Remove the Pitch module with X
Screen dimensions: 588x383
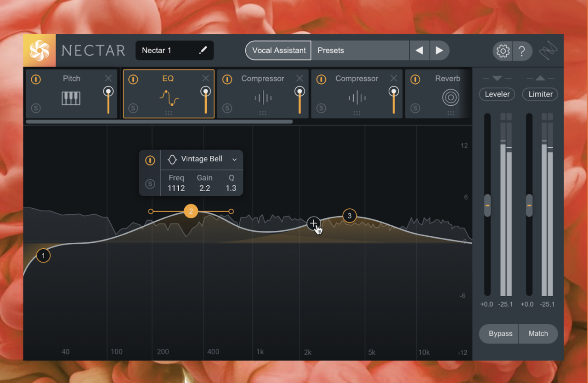(x=108, y=78)
